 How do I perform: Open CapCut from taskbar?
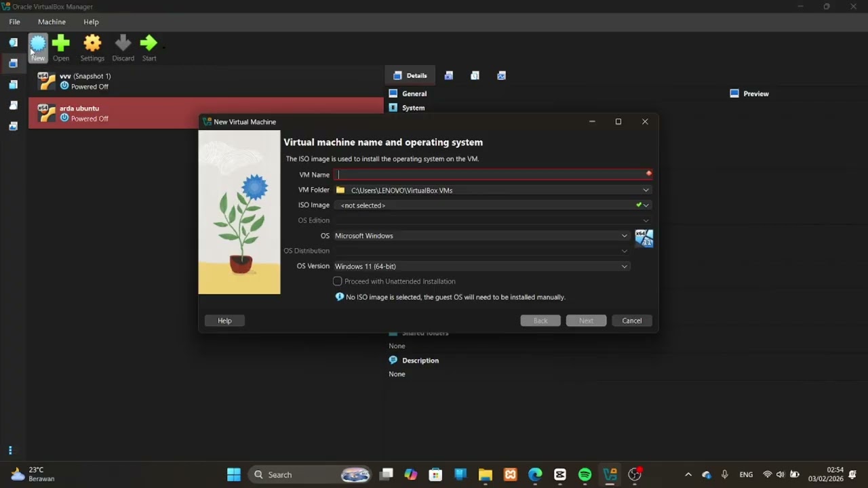[560, 474]
